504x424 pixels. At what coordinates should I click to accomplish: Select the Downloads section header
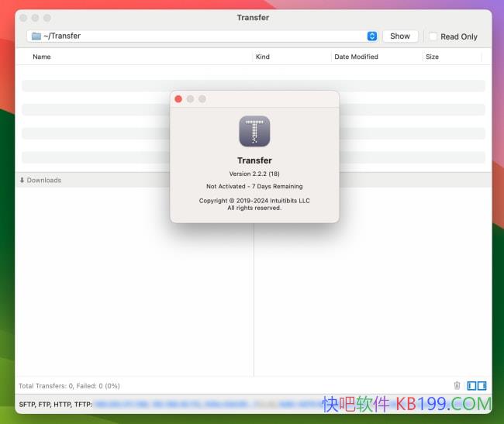click(44, 180)
